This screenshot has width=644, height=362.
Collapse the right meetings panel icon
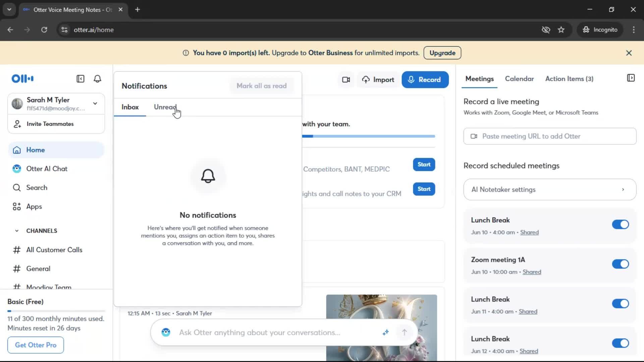tap(631, 78)
